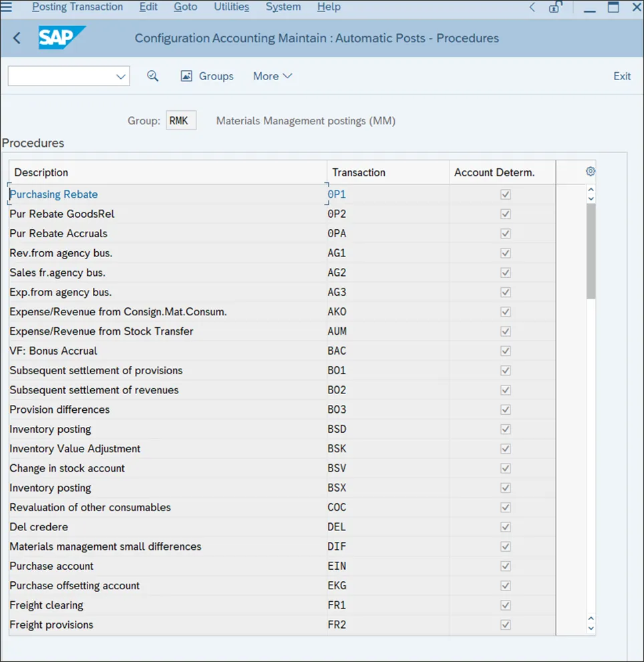Click the table vertical scrollbar thumb
This screenshot has height=662, width=644.
(x=591, y=251)
